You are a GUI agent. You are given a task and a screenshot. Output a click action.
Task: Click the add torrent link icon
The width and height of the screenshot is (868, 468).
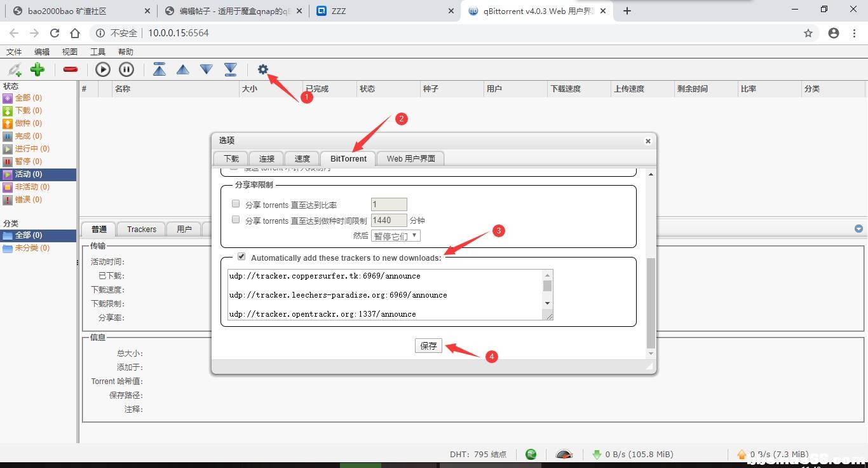point(14,69)
